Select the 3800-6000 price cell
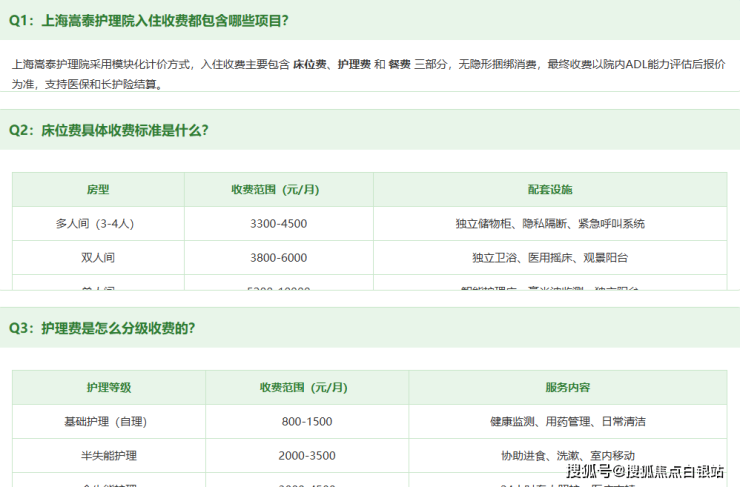The image size is (740, 487). pyautogui.click(x=278, y=258)
